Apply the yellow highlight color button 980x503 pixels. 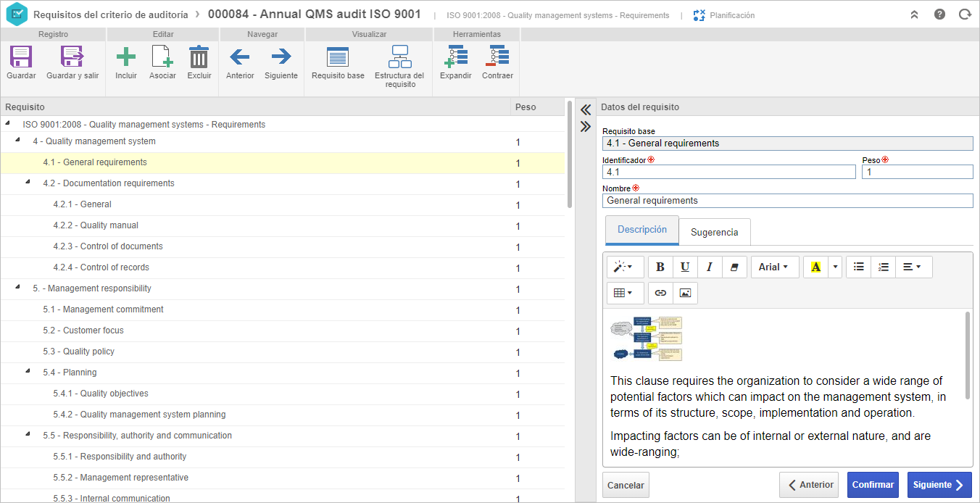pyautogui.click(x=816, y=267)
